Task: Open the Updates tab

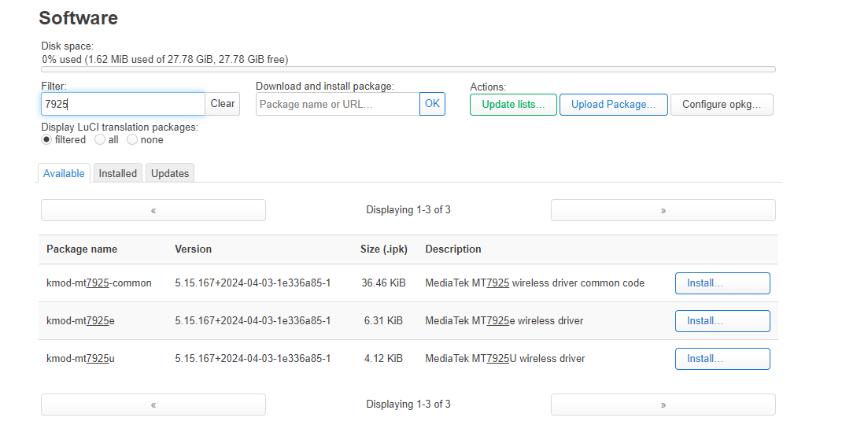Action: pos(170,173)
